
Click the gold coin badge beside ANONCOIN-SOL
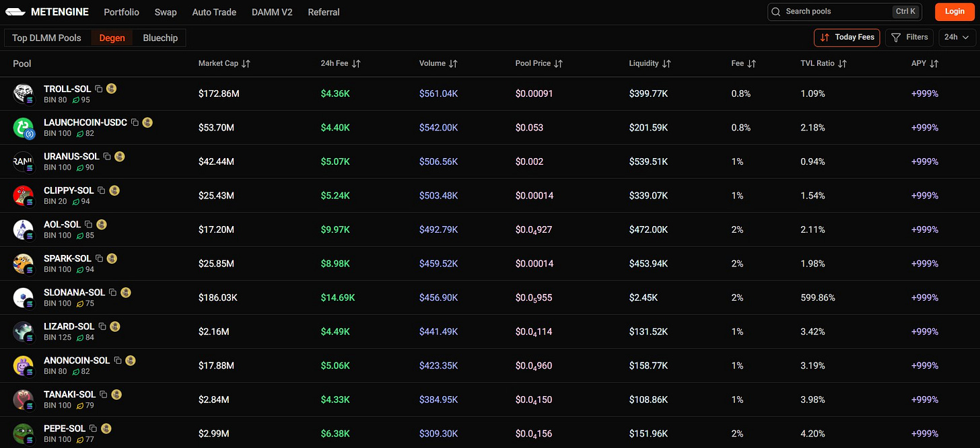point(131,361)
